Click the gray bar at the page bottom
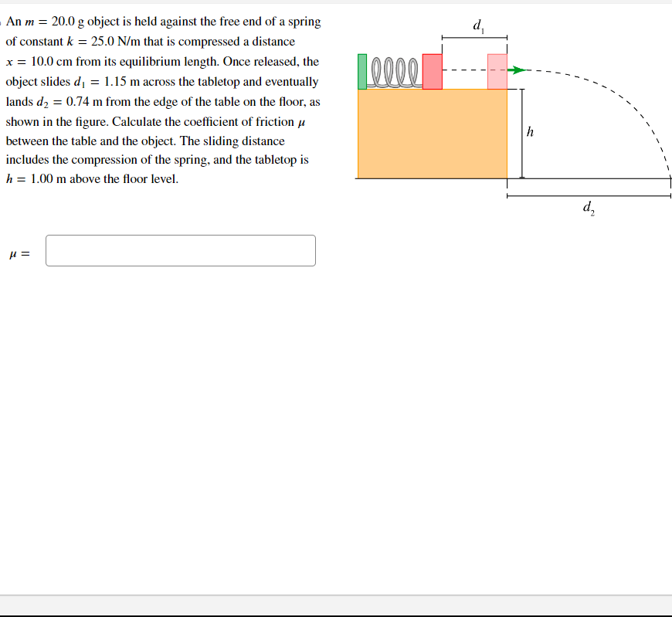 pos(336,602)
